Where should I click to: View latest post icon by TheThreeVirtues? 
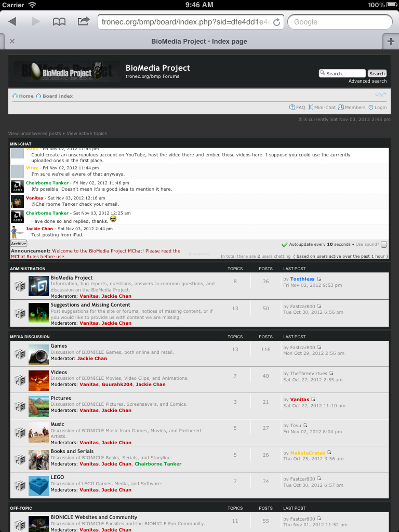click(x=331, y=373)
